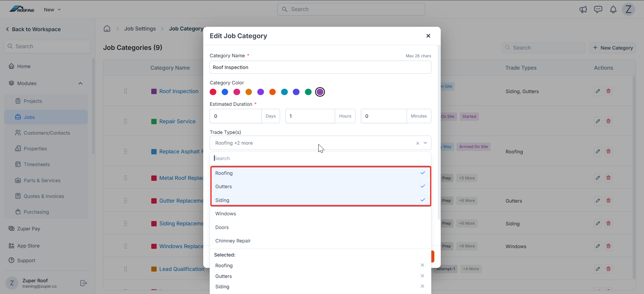Collapse the Modules section chevron
Image resolution: width=644 pixels, height=294 pixels.
point(80,83)
